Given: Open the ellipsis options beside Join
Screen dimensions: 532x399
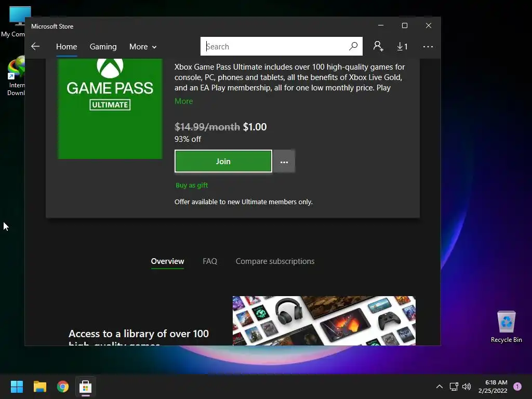Looking at the screenshot, I should (x=284, y=162).
